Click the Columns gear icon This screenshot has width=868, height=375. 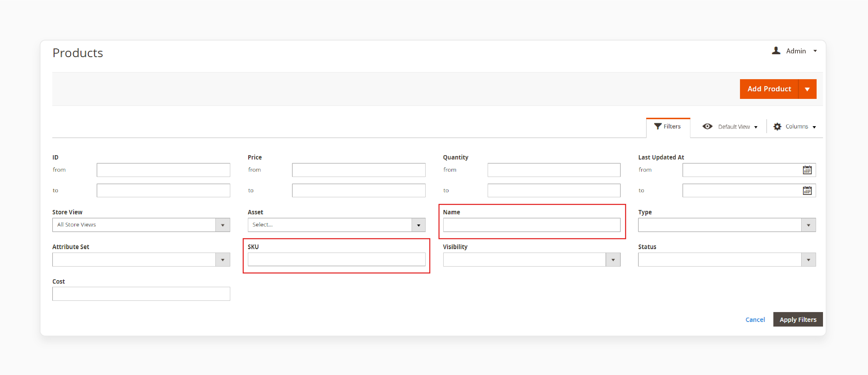tap(777, 126)
